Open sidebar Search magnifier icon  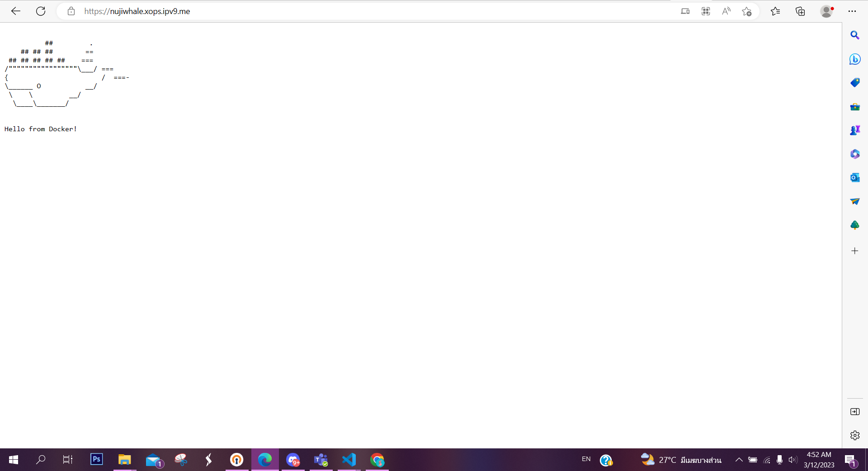[x=854, y=35]
